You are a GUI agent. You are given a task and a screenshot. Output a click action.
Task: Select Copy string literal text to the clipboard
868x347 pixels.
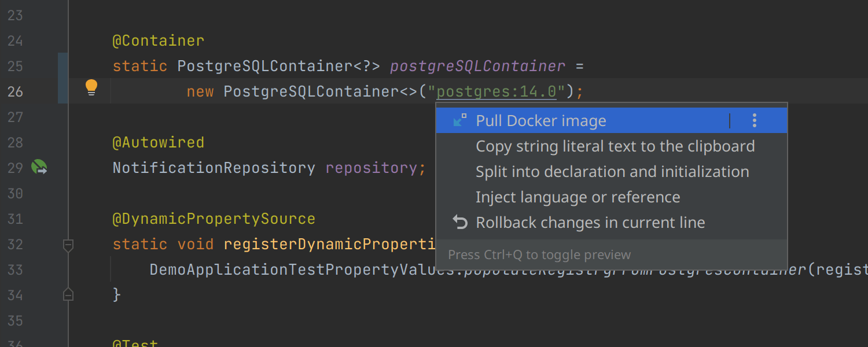point(615,146)
